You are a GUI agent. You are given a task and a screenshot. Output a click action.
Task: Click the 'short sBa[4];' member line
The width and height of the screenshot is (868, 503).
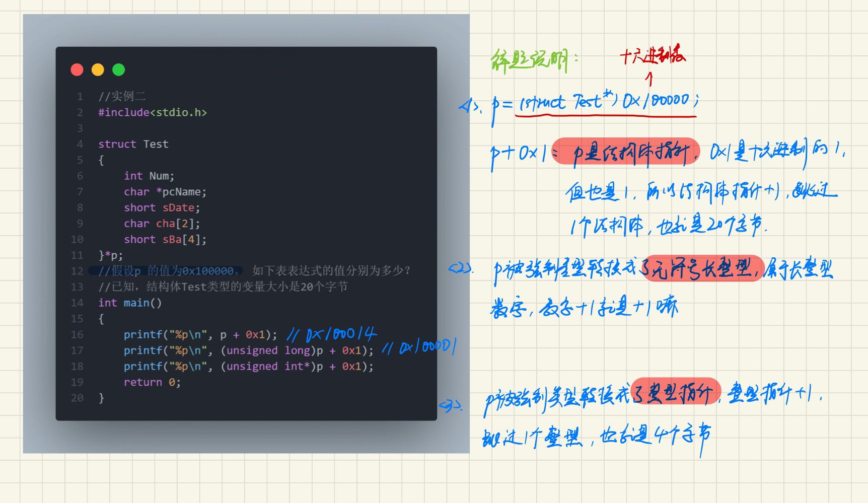point(165,239)
